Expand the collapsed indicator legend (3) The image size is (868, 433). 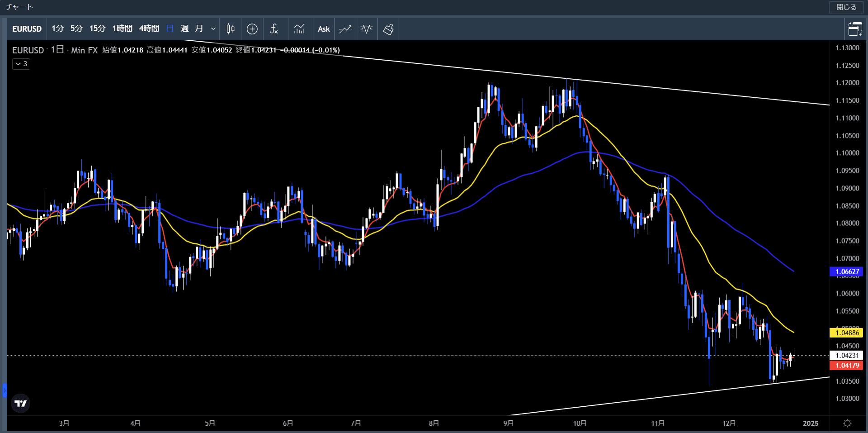coord(21,64)
